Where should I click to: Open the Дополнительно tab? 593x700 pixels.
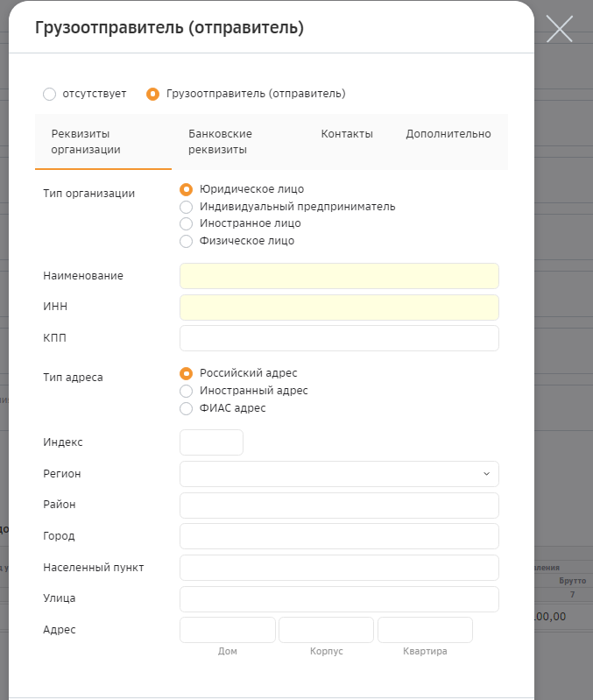point(448,134)
